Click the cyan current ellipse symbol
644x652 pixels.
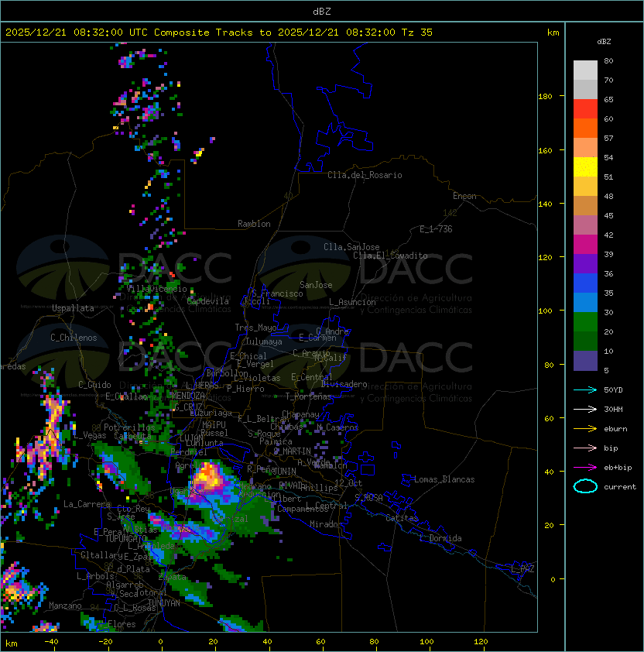585,486
